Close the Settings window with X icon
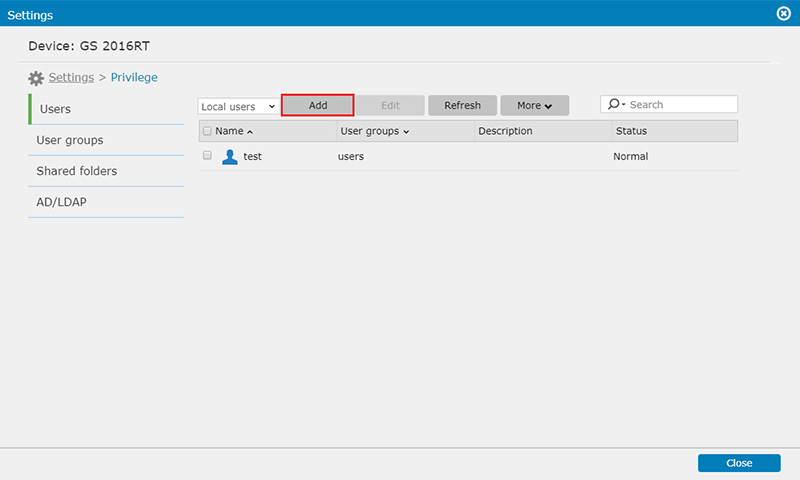This screenshot has height=480, width=800. tap(783, 13)
